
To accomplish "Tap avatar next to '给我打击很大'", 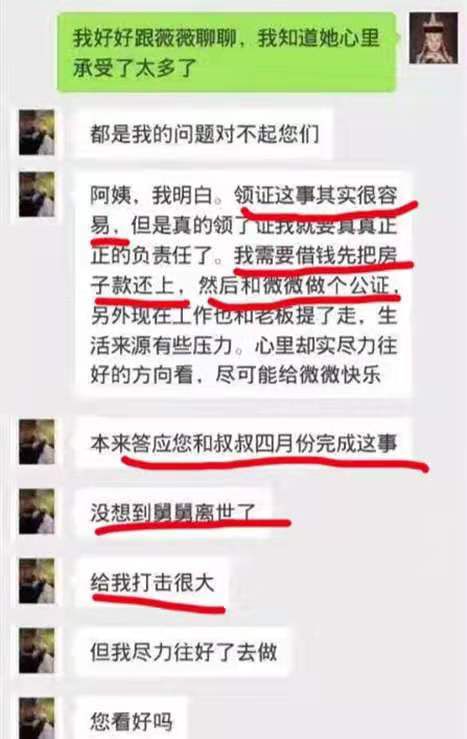I will click(37, 581).
